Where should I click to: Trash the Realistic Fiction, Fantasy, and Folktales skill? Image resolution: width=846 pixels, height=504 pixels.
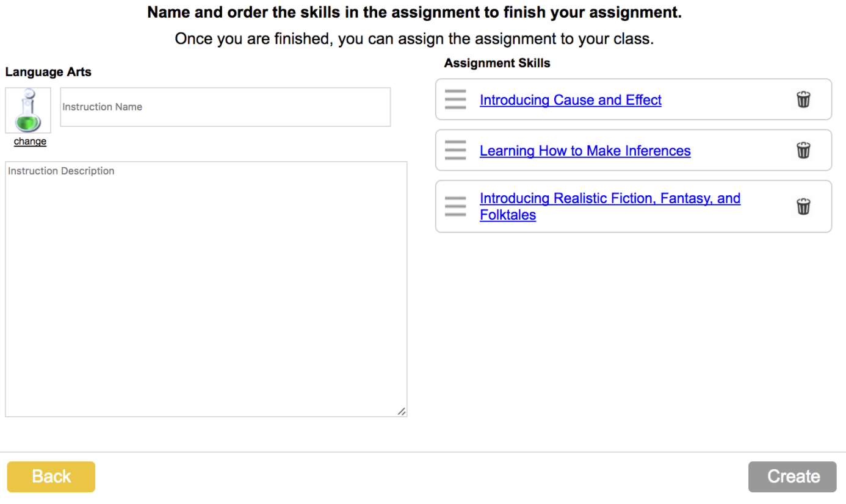(803, 207)
